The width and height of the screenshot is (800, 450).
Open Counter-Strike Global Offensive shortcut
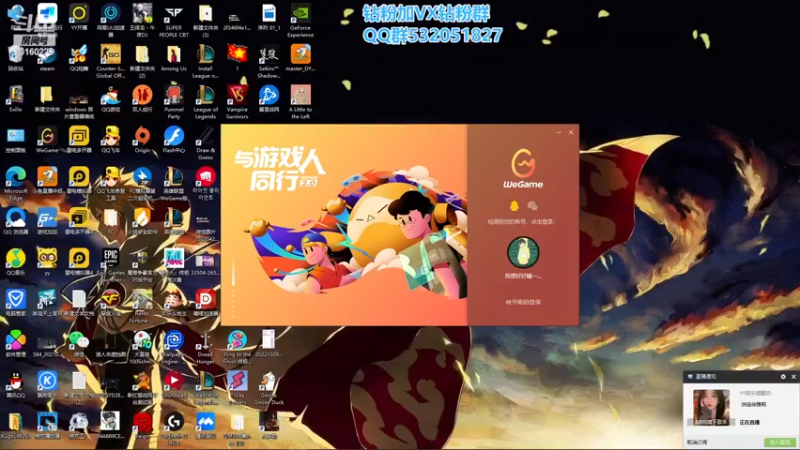(110, 61)
